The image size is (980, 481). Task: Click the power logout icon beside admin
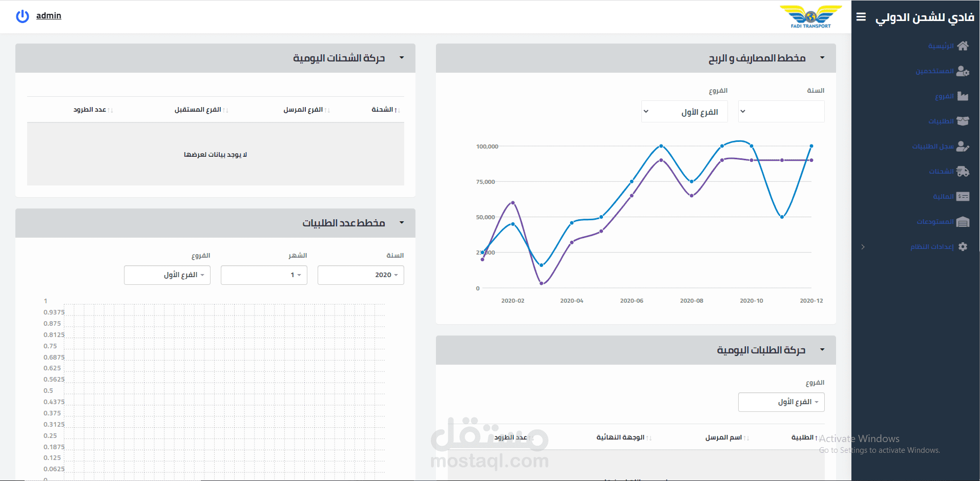pos(23,16)
